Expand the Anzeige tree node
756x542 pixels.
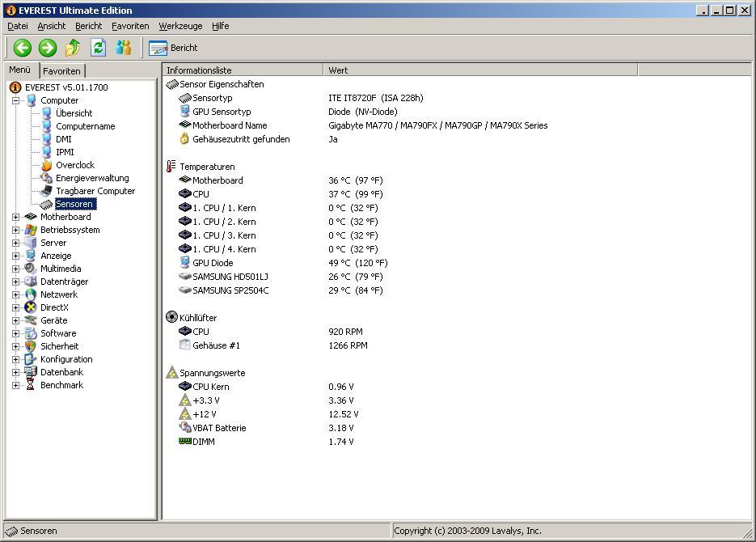(x=16, y=256)
